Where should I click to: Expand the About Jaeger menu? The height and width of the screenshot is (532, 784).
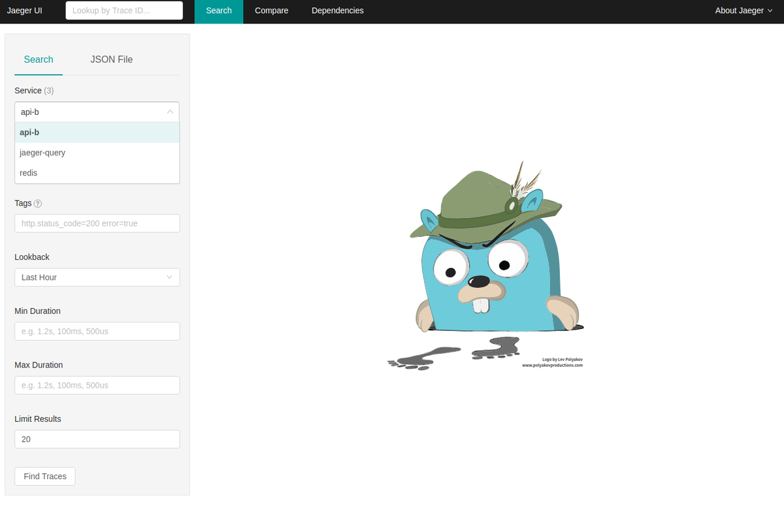point(743,10)
